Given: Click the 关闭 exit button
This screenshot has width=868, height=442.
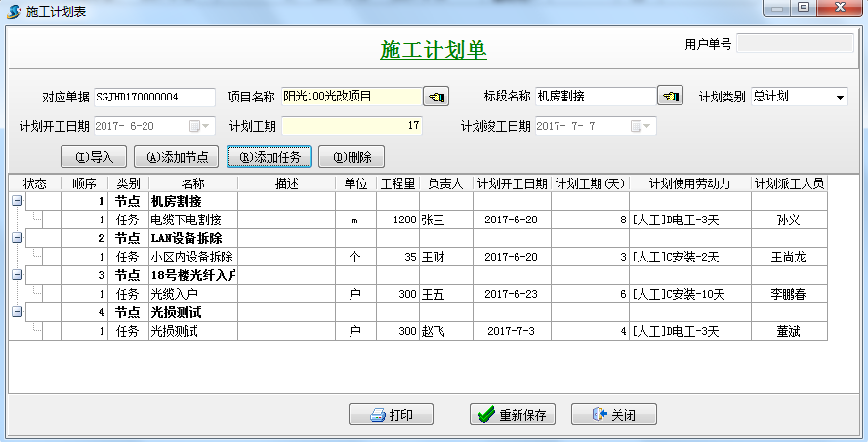Looking at the screenshot, I should [613, 415].
